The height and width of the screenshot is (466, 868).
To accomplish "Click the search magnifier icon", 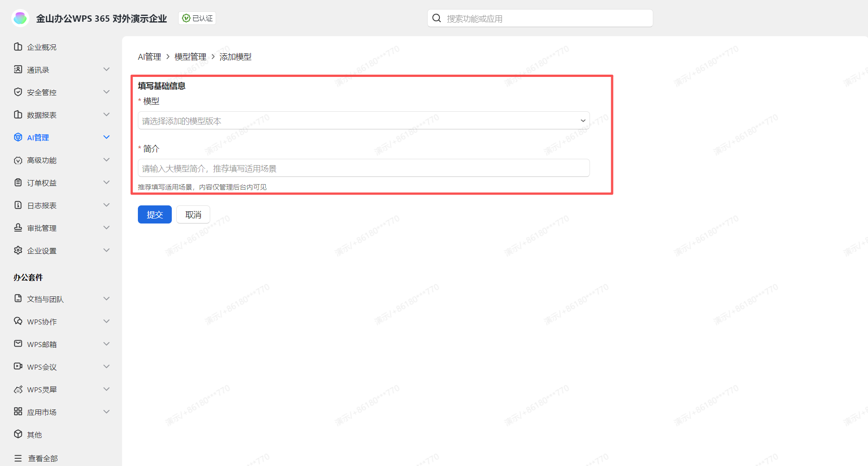I will [x=437, y=18].
